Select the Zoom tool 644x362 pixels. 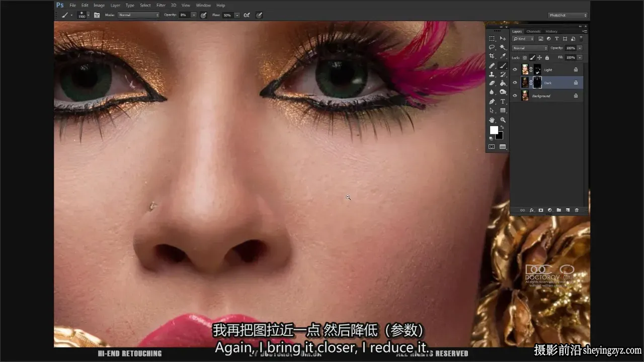[503, 120]
